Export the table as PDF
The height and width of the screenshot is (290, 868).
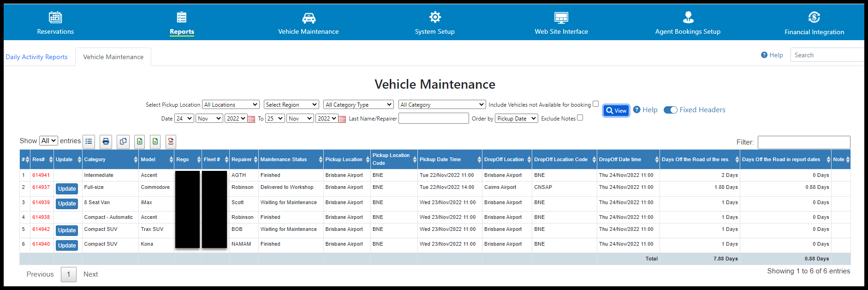(x=171, y=142)
